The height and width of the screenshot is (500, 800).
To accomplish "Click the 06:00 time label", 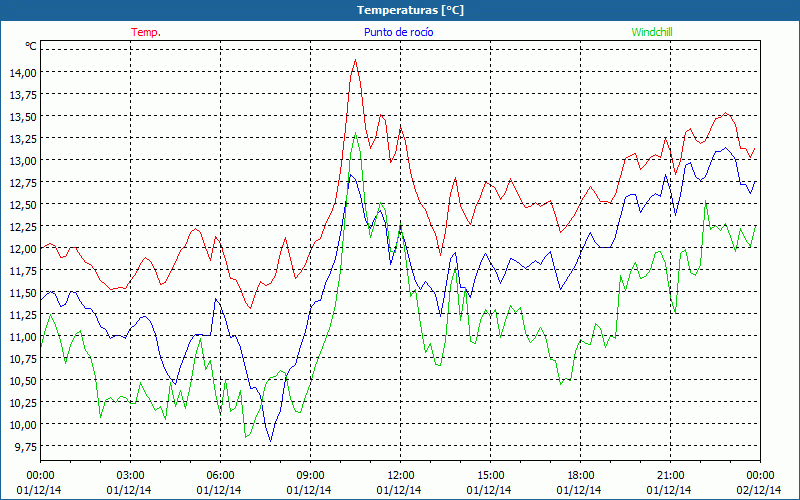I will (x=220, y=475).
